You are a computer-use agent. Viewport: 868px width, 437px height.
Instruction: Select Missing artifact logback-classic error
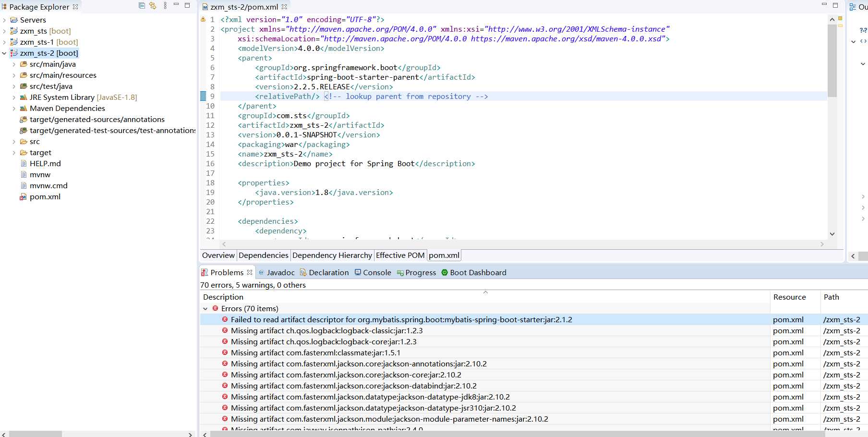(x=534, y=331)
